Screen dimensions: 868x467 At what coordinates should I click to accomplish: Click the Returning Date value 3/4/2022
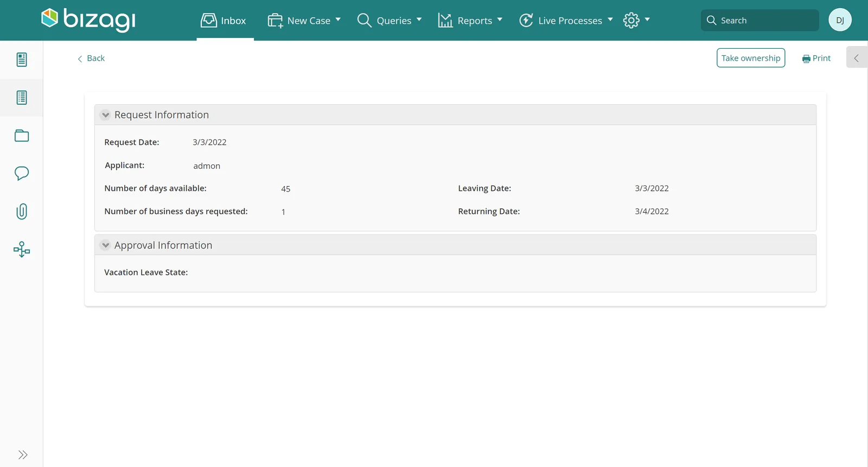pos(652,211)
